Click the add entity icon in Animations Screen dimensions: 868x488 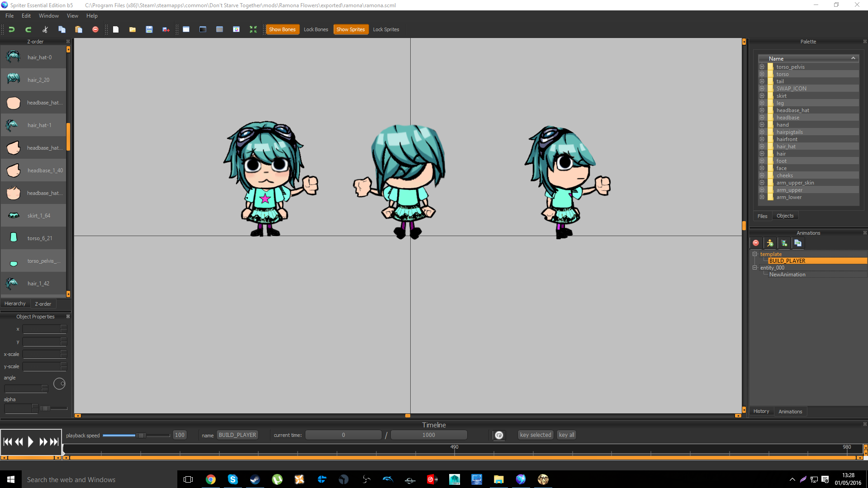point(770,243)
